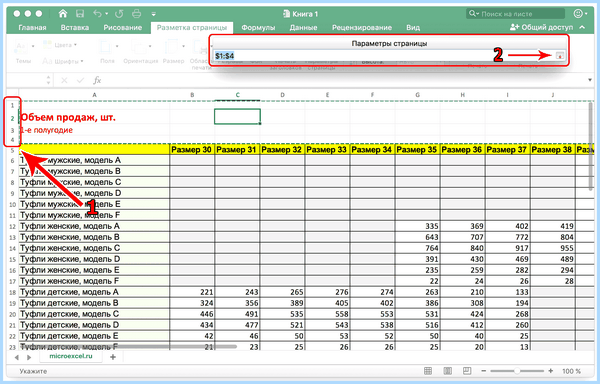Viewport: 600px width, 384px height.
Task: Click the $1:$4 range input field
Action: coord(383,56)
